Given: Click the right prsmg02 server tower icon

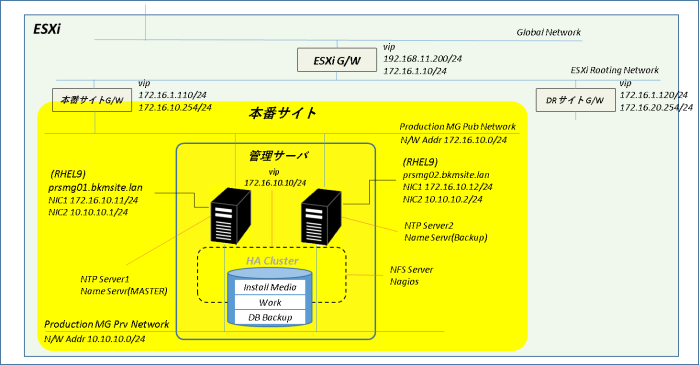Looking at the screenshot, I should [321, 217].
